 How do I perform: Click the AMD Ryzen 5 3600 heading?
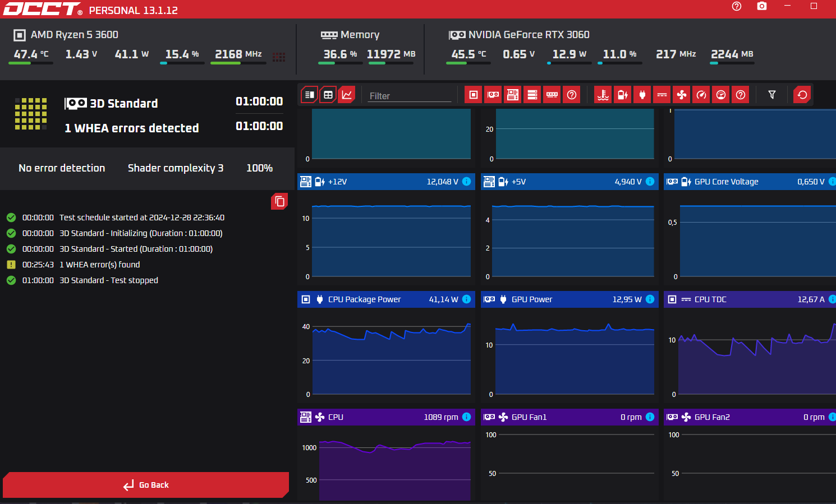(x=74, y=35)
